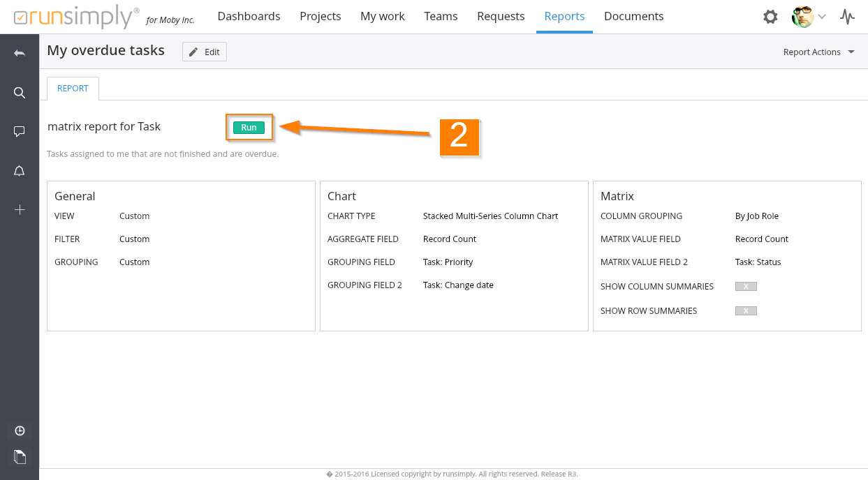Screen dimensions: 868x480
Task: Toggle Show Row Summaries switch
Action: [x=746, y=311]
